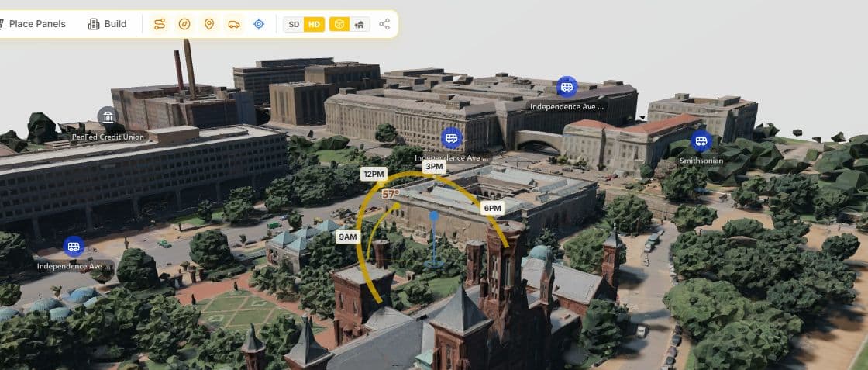Click the share icon
The image size is (868, 370).
click(x=384, y=24)
